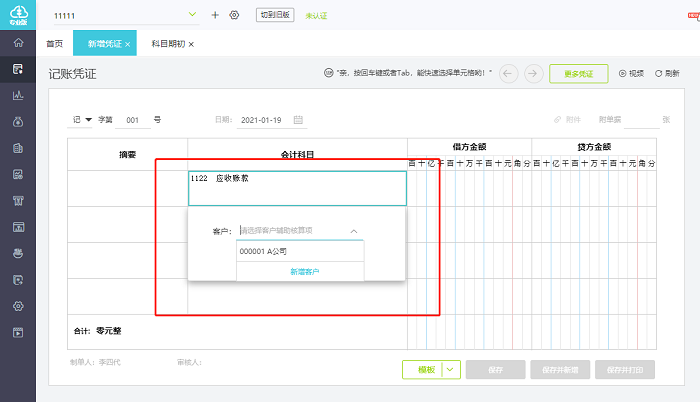Click the 新增客户 link in dropdown

[304, 272]
